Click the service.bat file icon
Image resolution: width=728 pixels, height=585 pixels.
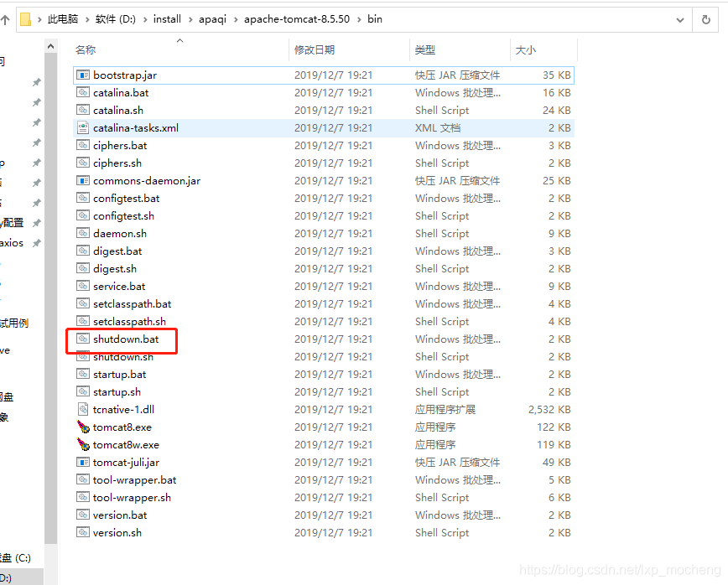[x=83, y=287]
